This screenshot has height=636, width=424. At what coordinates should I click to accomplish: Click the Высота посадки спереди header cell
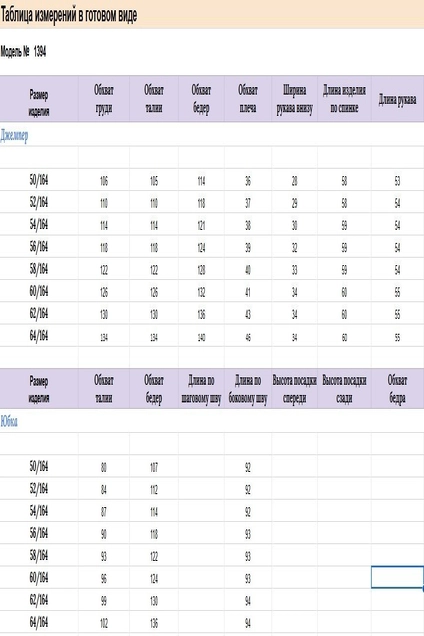295,389
